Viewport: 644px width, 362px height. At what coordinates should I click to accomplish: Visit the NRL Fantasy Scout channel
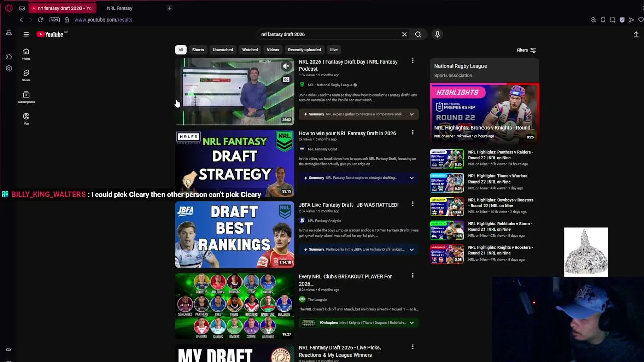(x=322, y=149)
